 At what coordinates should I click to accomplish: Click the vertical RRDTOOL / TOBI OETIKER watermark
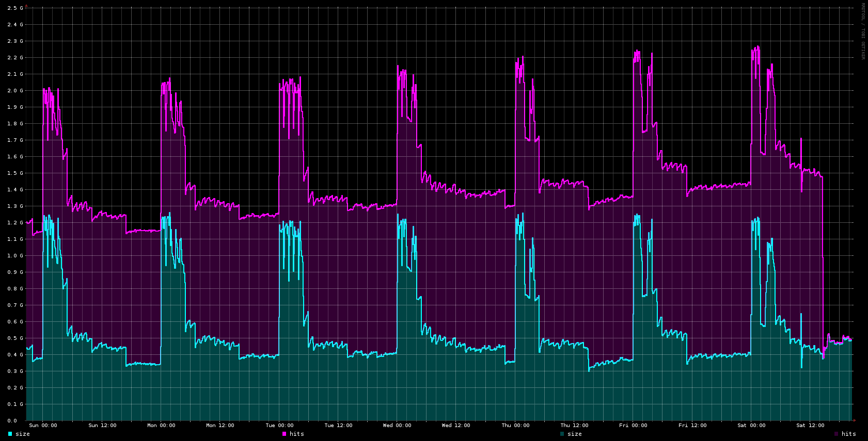pos(862,31)
